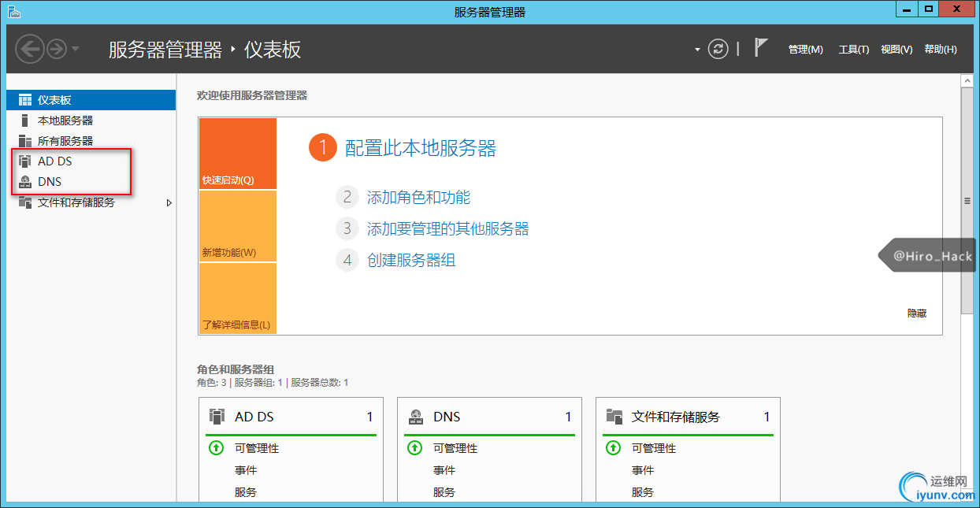Expand the 文件和存储服务 sidebar arrow

pos(169,203)
